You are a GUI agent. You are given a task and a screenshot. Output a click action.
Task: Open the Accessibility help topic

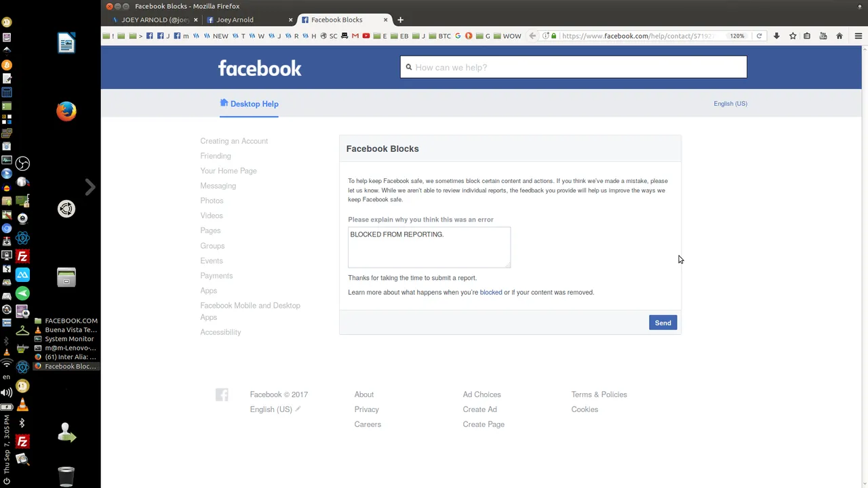click(x=220, y=332)
